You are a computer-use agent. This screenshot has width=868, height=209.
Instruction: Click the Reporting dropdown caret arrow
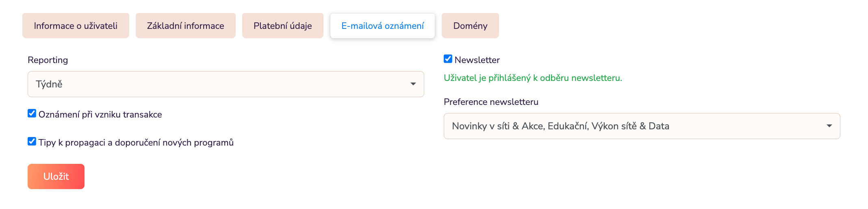pos(413,84)
